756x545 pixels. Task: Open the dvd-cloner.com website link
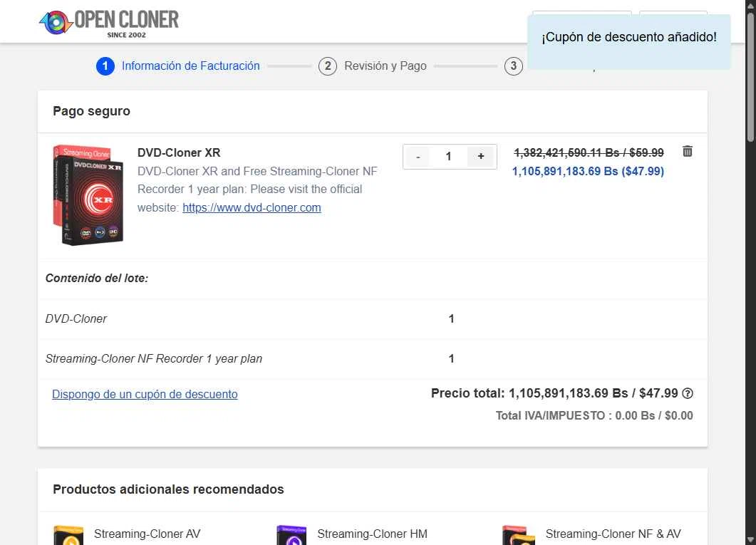252,208
